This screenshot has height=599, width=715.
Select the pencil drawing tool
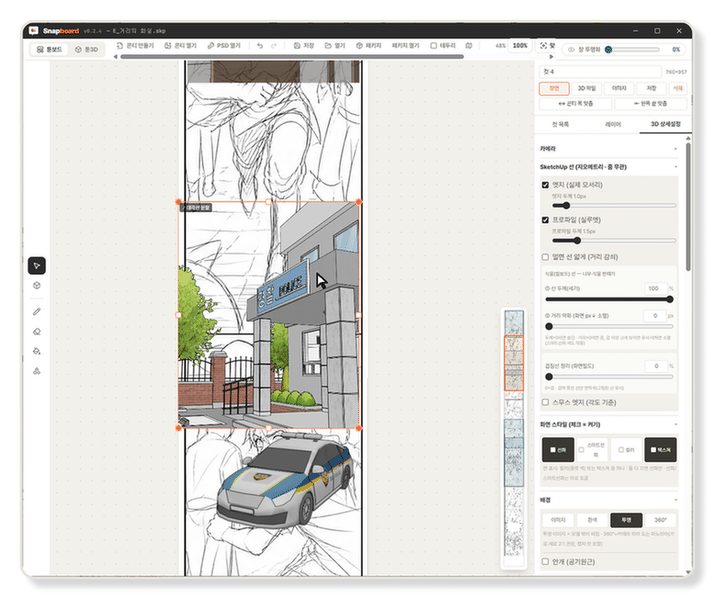(36, 311)
